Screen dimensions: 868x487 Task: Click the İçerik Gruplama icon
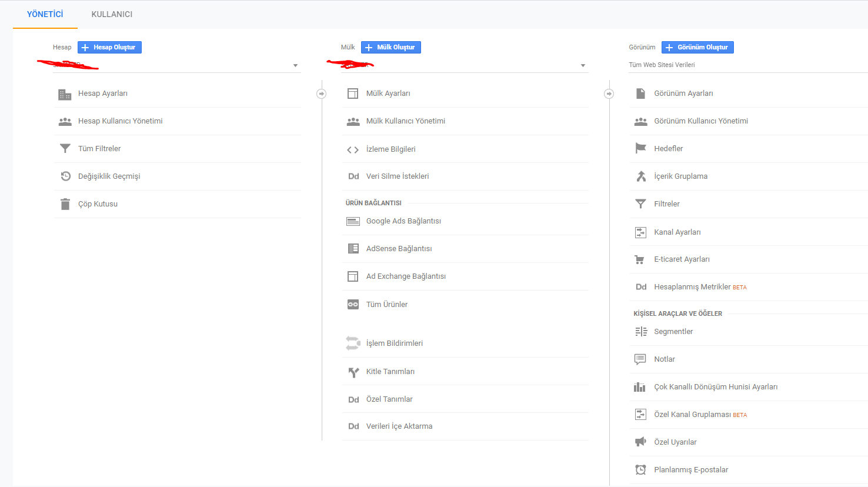641,176
